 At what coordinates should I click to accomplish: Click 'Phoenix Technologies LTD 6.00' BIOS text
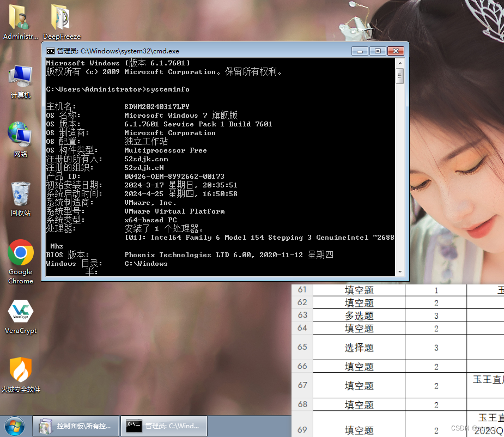point(188,255)
